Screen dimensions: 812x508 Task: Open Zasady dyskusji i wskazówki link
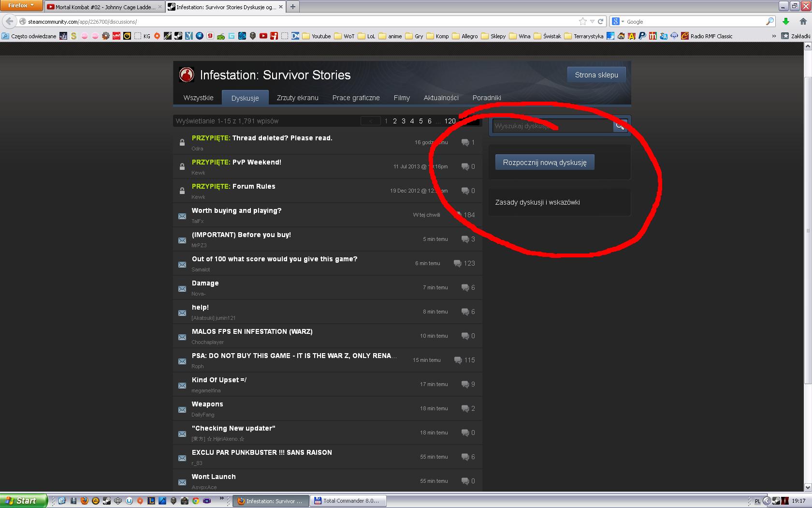pyautogui.click(x=537, y=202)
